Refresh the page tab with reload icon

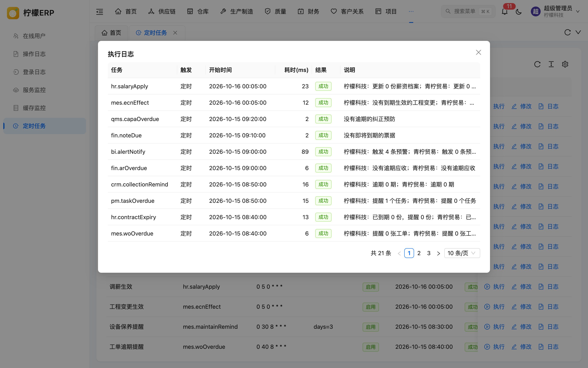click(567, 32)
